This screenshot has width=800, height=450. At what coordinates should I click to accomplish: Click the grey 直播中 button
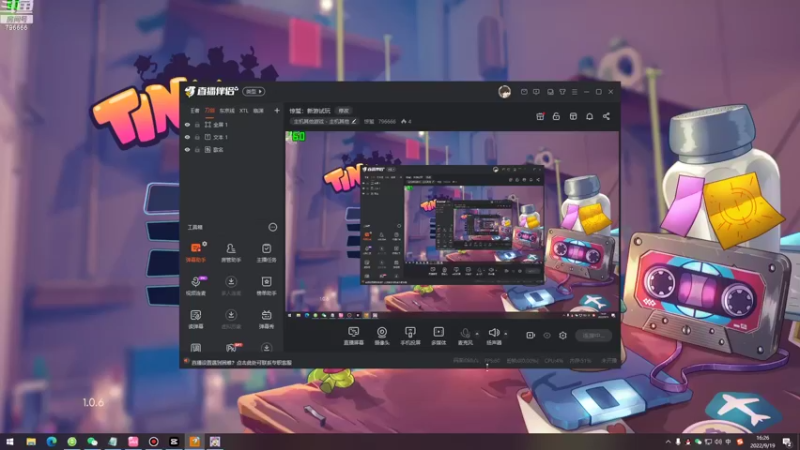click(x=593, y=336)
